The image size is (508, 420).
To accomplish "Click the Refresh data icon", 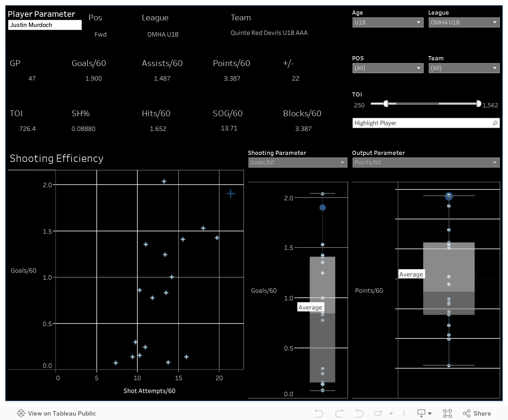I will click(378, 413).
